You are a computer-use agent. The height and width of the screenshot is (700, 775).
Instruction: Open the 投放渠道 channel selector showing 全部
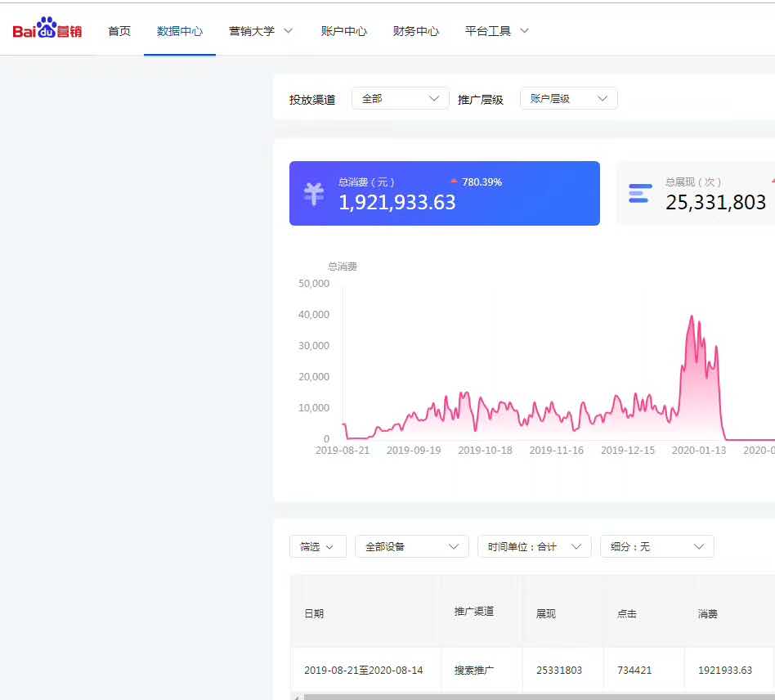pyautogui.click(x=400, y=97)
